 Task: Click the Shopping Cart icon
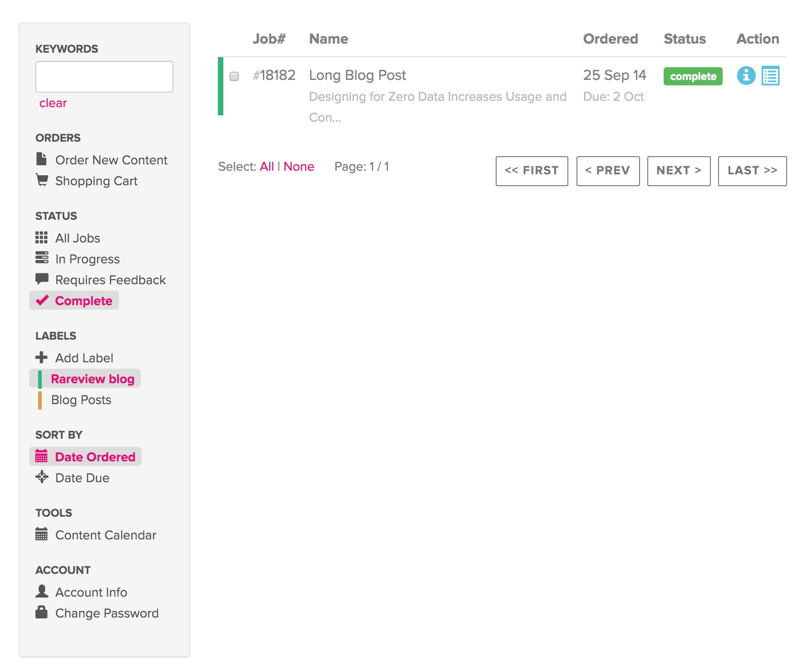(x=42, y=180)
